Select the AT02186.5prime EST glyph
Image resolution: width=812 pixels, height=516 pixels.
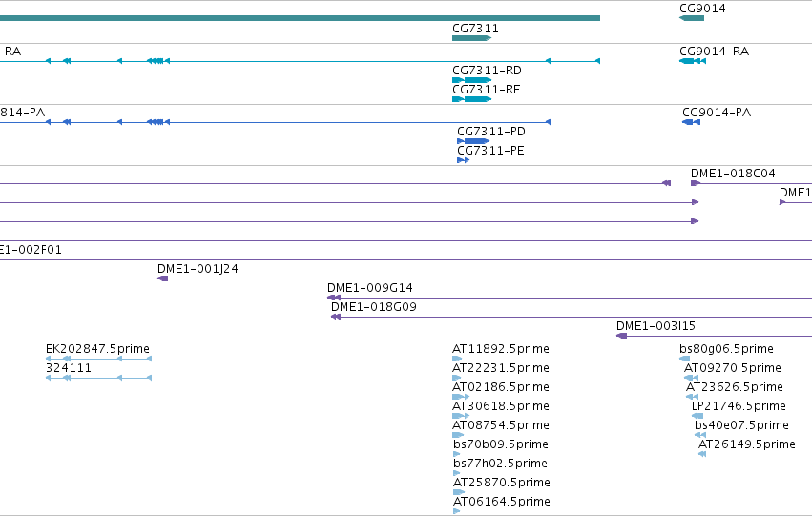click(x=461, y=397)
